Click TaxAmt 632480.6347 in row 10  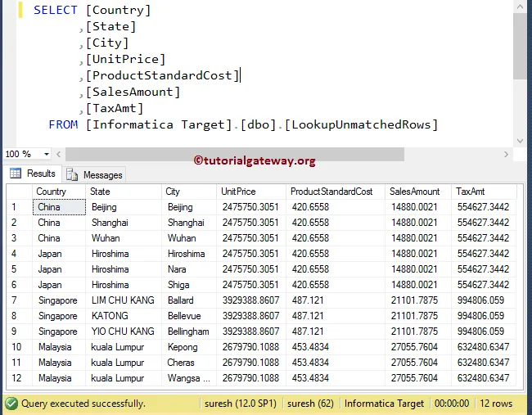pos(484,347)
